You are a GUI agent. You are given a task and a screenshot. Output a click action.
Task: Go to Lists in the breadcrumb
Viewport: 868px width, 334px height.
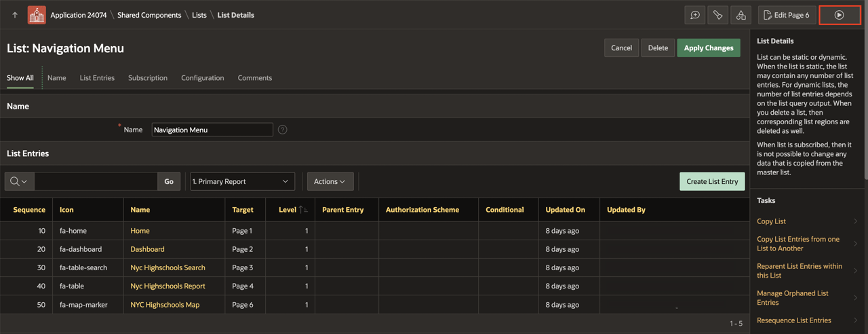[199, 15]
